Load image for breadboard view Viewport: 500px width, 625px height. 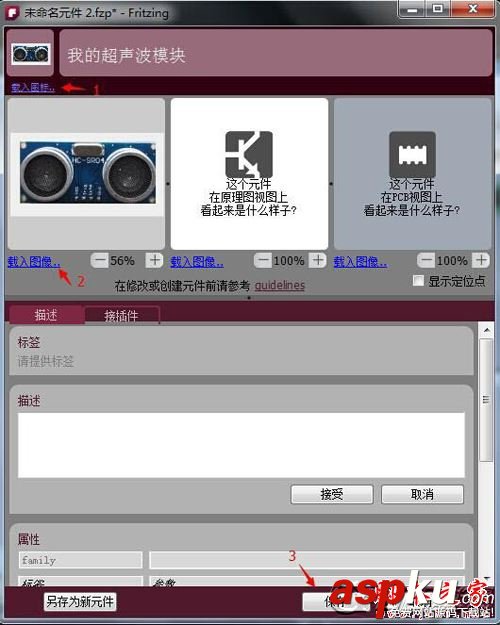(34, 262)
